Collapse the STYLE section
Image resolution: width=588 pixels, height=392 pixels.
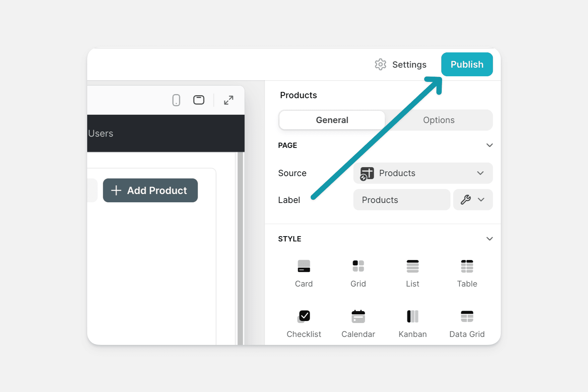[489, 239]
